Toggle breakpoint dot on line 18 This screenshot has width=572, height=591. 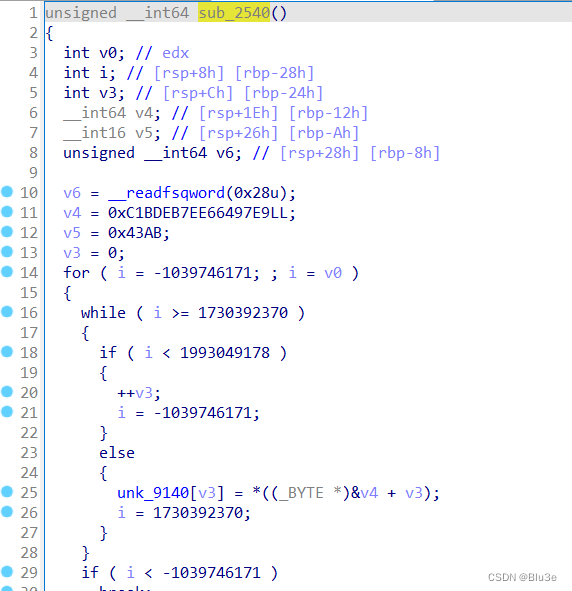[x=7, y=352]
